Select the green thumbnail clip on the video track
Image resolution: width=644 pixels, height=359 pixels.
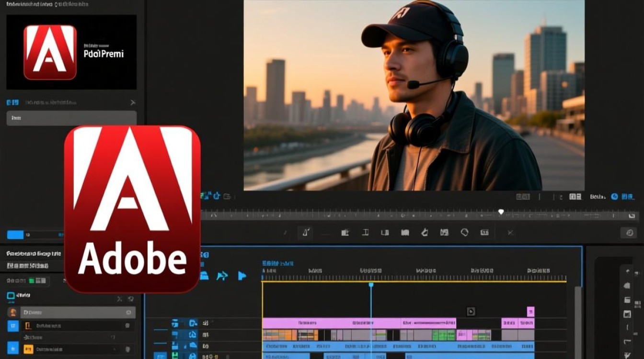click(x=444, y=335)
